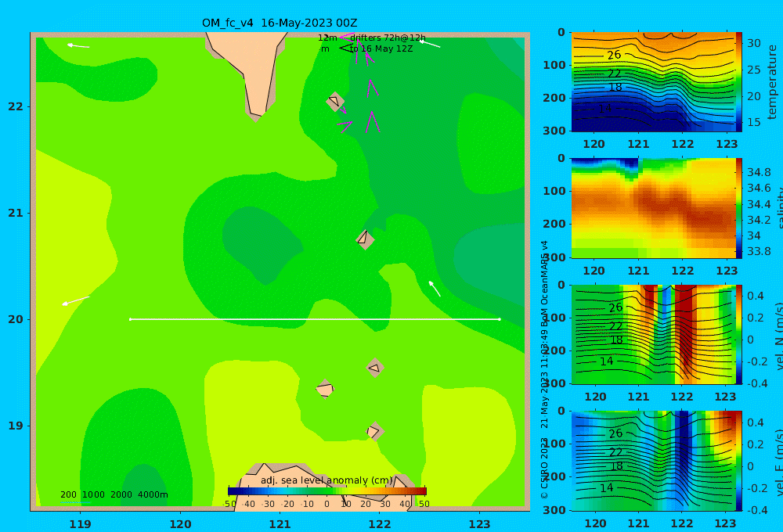Click the 0.4 tick on vel. N colorbar
Screen dimensions: 783x532
tap(755, 296)
